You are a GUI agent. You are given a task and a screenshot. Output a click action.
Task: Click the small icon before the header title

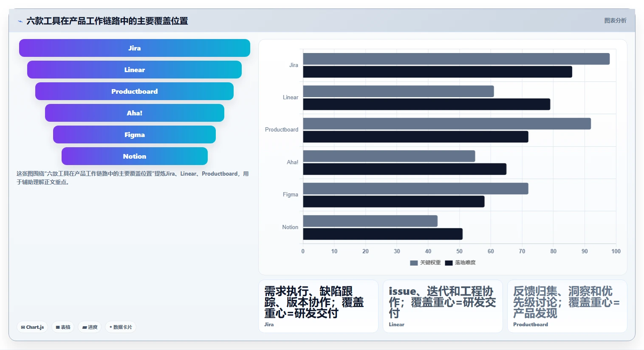pos(20,21)
